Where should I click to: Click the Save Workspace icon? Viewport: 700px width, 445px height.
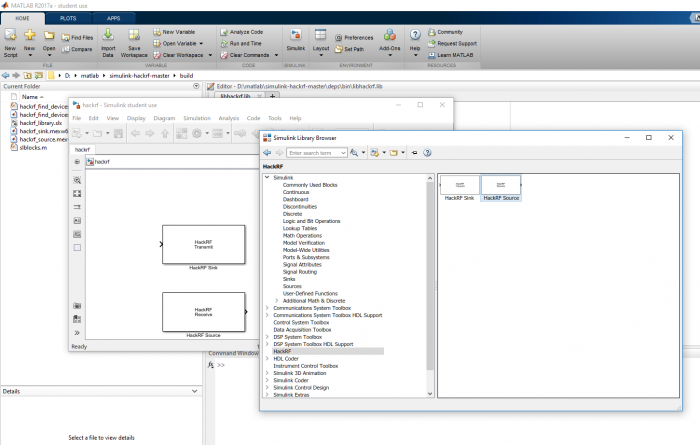[x=134, y=35]
